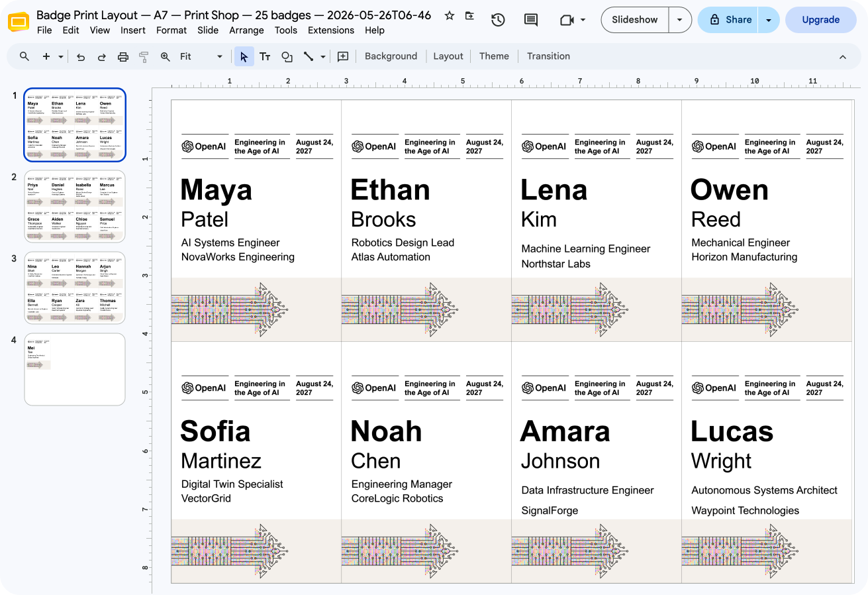Click the name "Noah" on the slide

tap(386, 431)
